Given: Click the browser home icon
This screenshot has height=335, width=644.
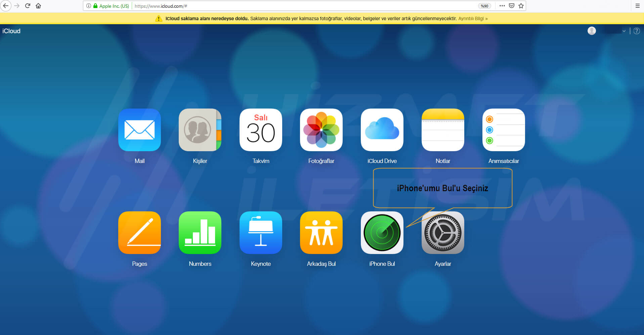Looking at the screenshot, I should pyautogui.click(x=38, y=6).
